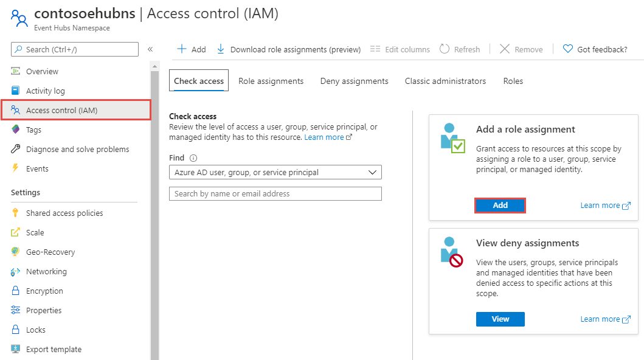The width and height of the screenshot is (644, 360).
Task: Click the Geo-Recovery label
Action: tap(50, 252)
